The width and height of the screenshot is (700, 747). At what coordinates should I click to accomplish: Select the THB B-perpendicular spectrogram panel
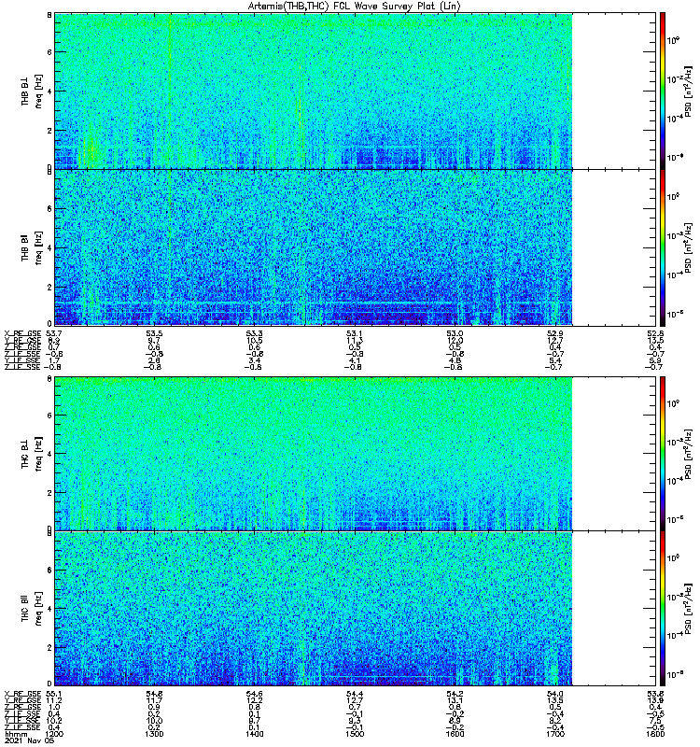[356, 91]
